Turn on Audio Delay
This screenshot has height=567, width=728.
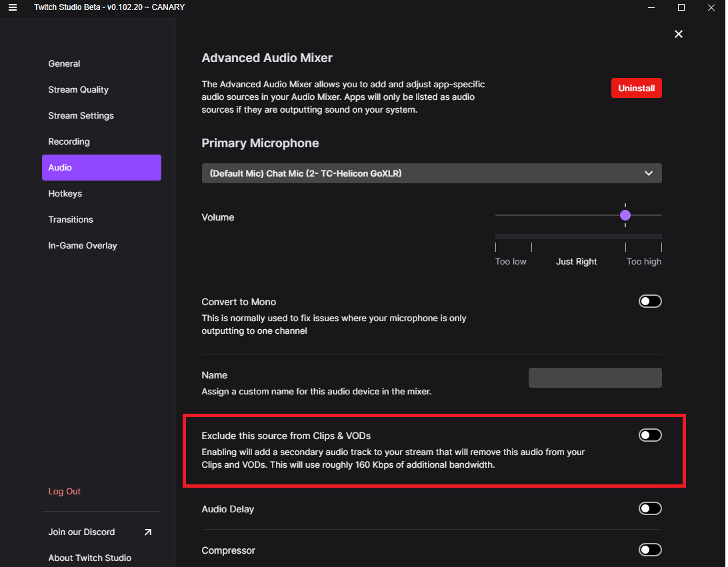coord(649,508)
